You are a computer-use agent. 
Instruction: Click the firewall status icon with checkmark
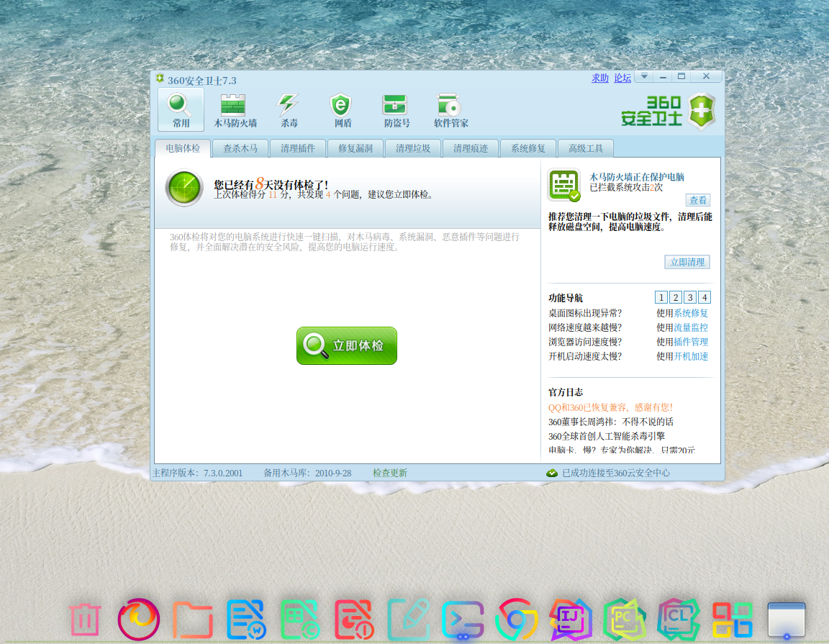pos(563,185)
